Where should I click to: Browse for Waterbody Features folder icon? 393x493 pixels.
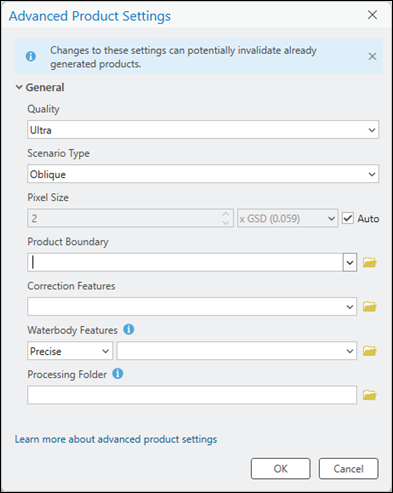pyautogui.click(x=369, y=351)
